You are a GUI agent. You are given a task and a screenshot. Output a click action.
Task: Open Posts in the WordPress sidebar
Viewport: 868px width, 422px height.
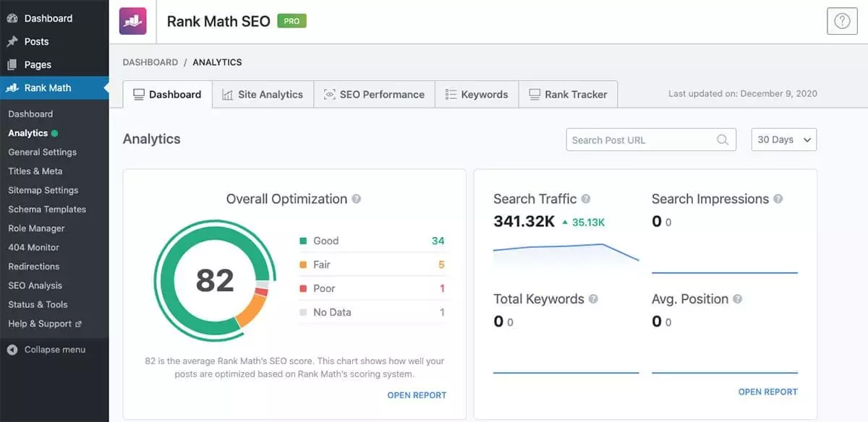pyautogui.click(x=36, y=42)
